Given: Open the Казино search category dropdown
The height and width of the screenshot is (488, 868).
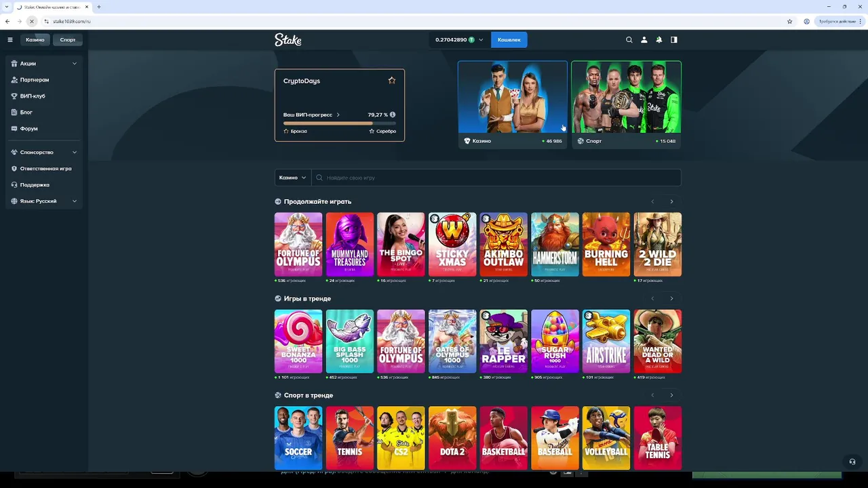Looking at the screenshot, I should [x=293, y=178].
